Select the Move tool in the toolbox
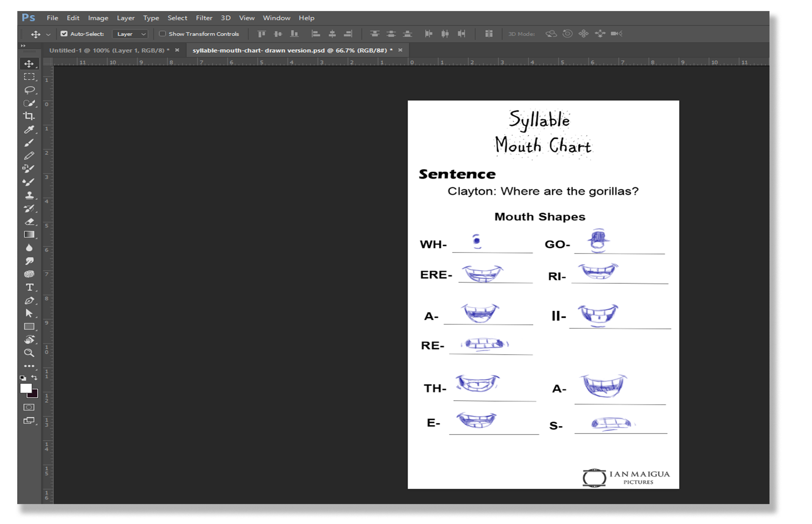The height and width of the screenshot is (524, 812). click(x=29, y=64)
